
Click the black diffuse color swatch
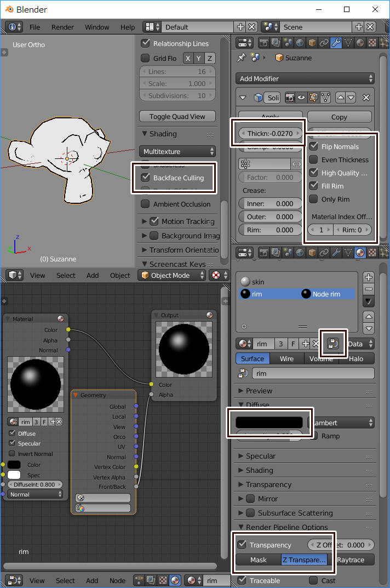pos(269,423)
